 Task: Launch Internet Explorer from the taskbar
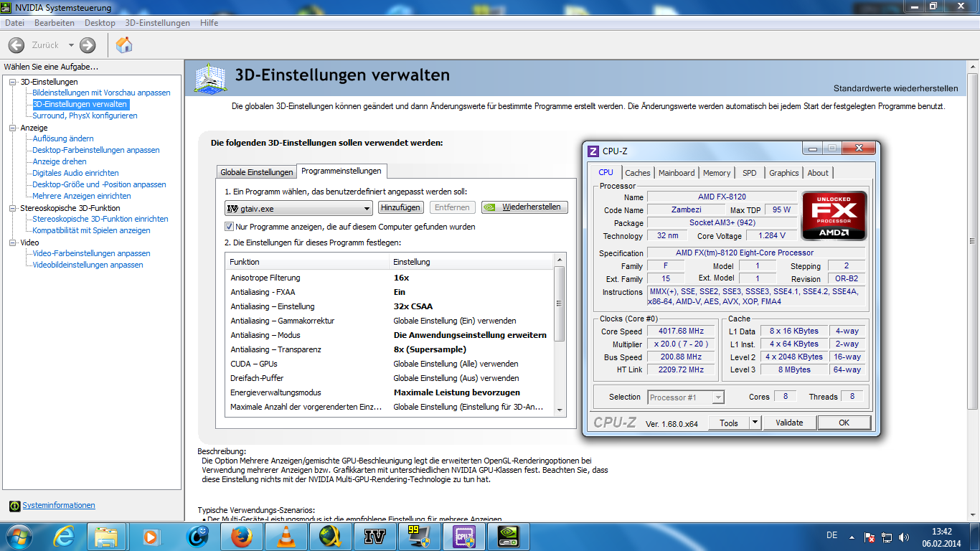click(x=65, y=537)
